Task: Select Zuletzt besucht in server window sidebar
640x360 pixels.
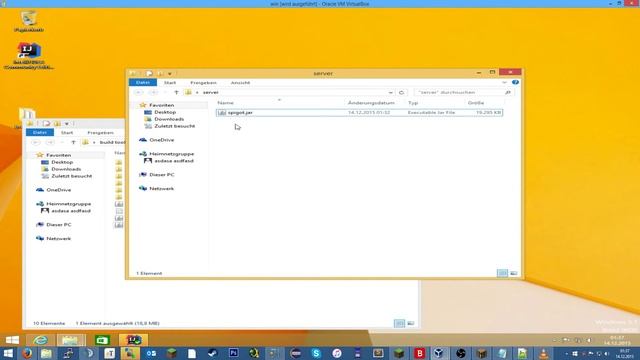Action: [x=175, y=126]
